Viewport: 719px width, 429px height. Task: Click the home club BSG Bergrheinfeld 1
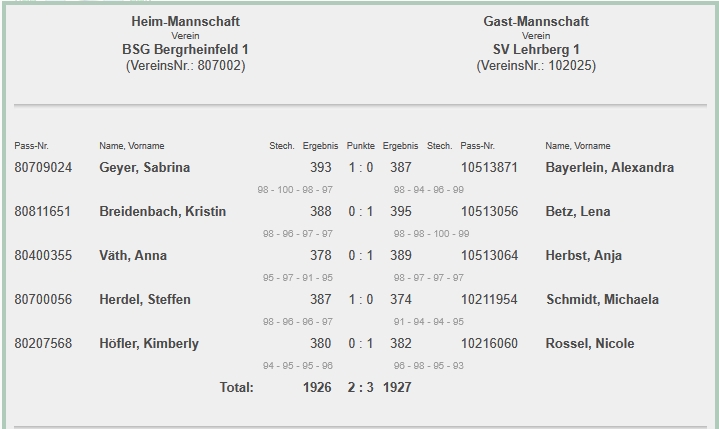tap(185, 49)
